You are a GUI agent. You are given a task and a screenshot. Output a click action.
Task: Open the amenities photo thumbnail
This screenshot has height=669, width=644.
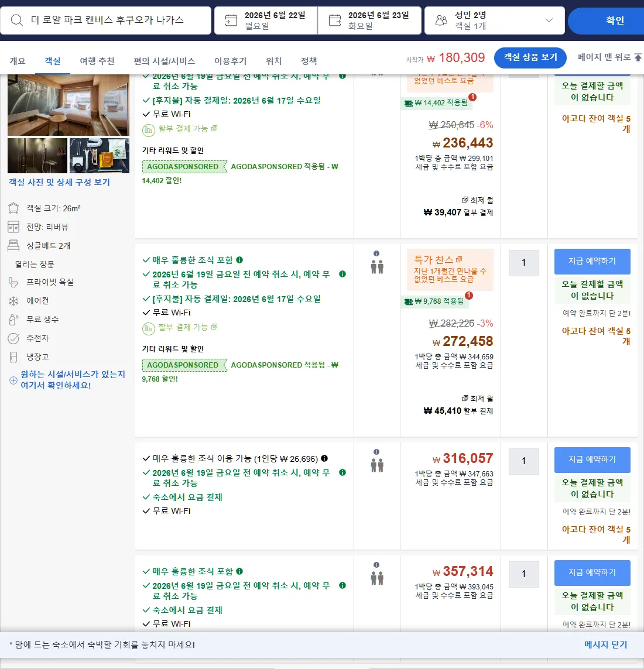(100, 155)
